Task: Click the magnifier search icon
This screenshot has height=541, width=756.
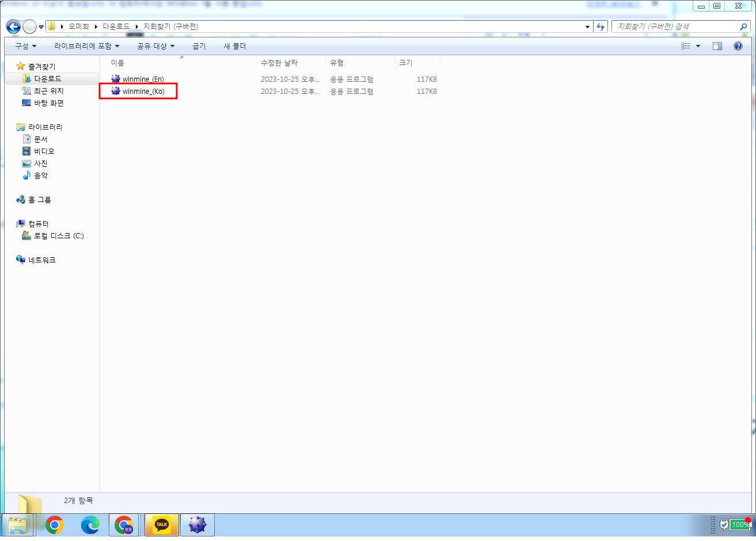Action: (743, 26)
